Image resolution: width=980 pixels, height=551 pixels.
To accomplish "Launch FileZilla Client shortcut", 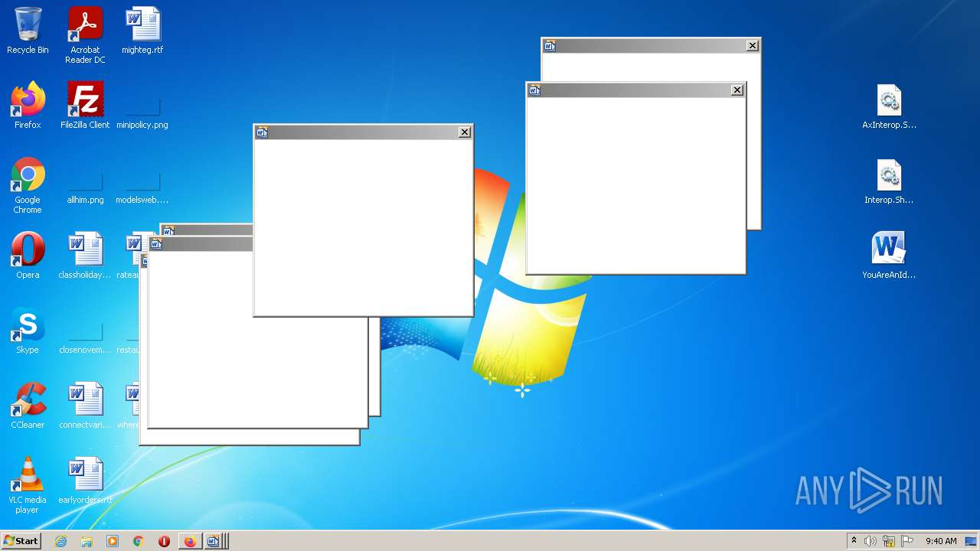I will pos(85,106).
